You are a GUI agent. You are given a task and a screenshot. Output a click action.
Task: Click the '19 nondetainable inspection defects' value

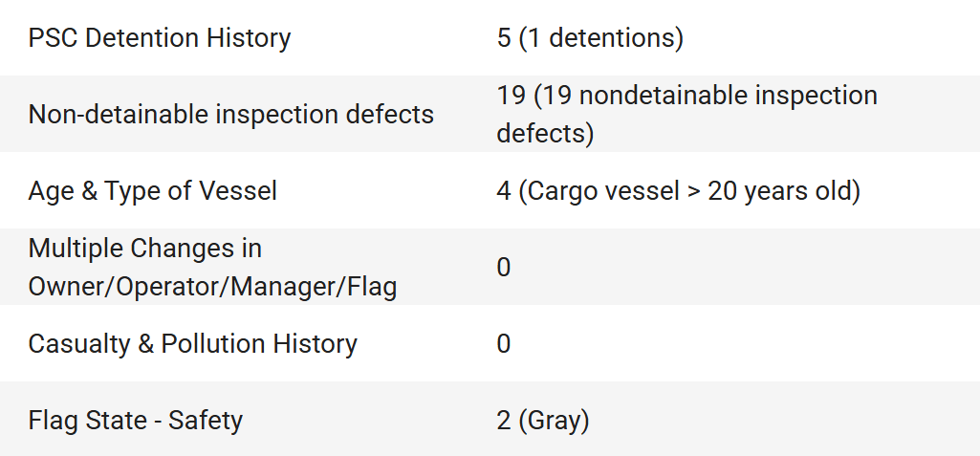686,115
